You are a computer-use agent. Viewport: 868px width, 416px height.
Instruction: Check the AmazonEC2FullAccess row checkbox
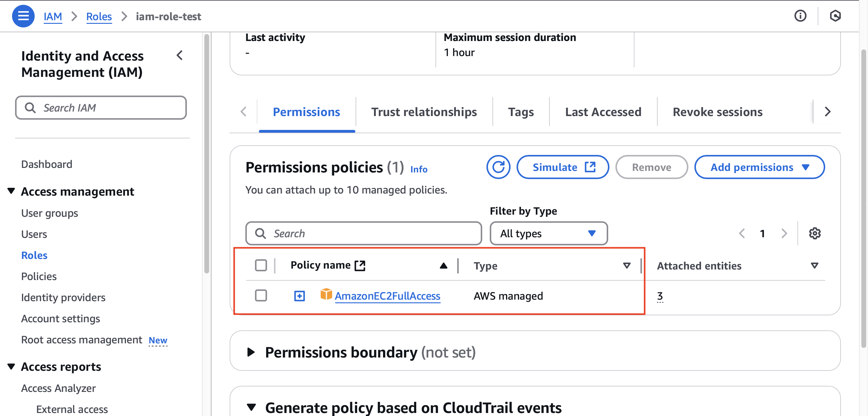(x=261, y=296)
